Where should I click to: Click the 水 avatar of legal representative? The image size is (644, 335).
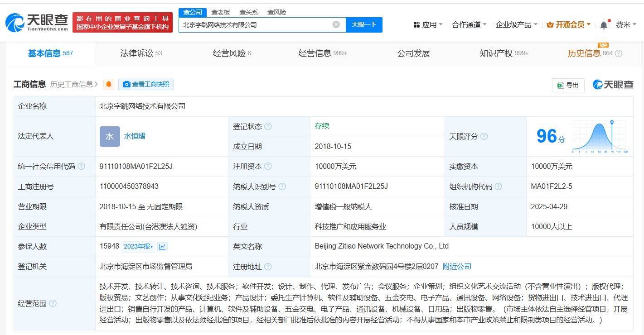click(x=110, y=136)
